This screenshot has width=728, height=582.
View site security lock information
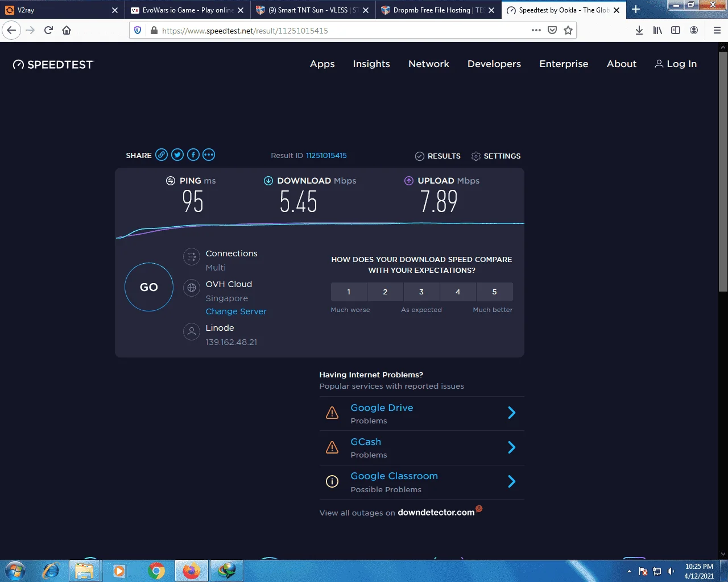(x=154, y=30)
